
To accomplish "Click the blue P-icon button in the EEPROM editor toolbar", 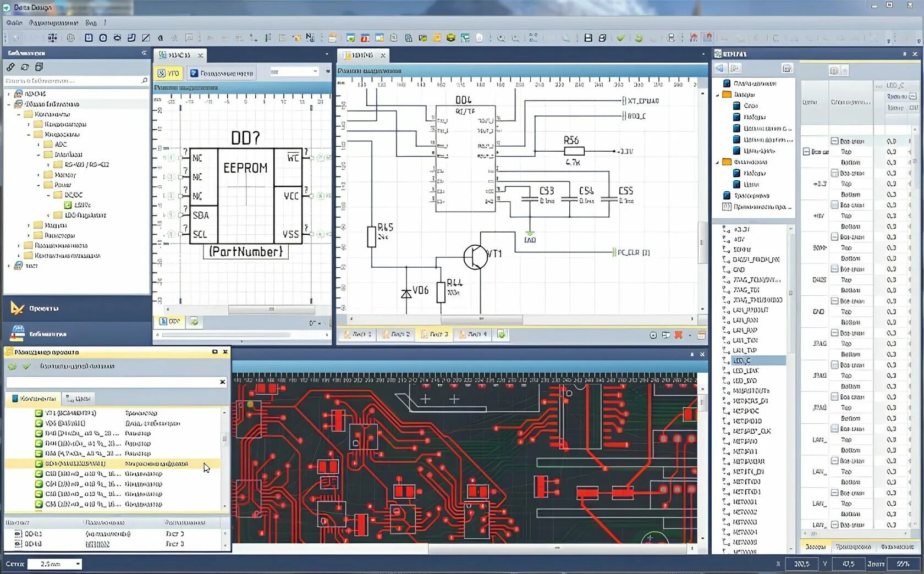I will pyautogui.click(x=221, y=73).
